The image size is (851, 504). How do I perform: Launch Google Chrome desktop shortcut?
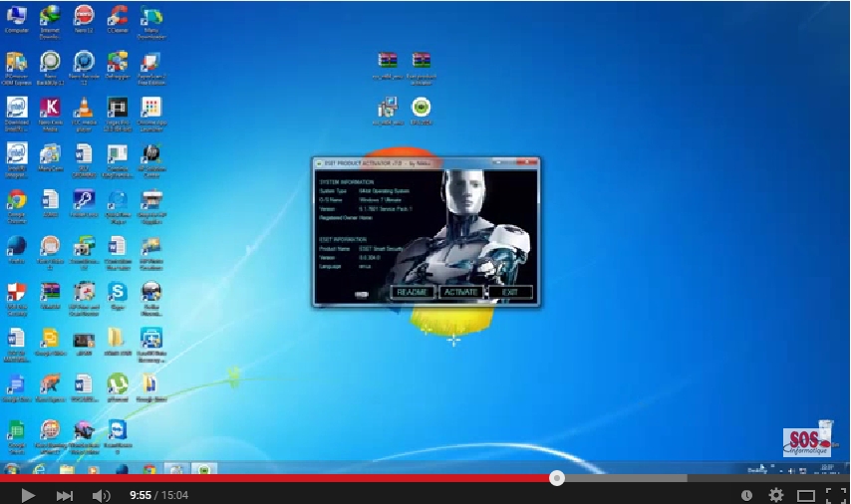(16, 206)
